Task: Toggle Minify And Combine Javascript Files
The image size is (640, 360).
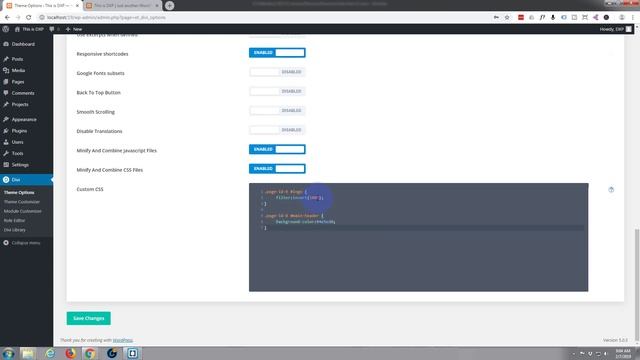Action: click(277, 149)
